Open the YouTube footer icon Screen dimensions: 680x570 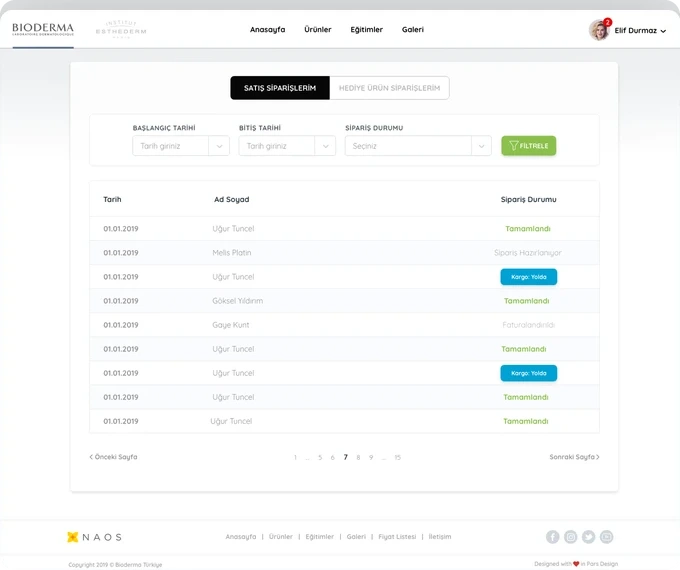[x=607, y=537]
